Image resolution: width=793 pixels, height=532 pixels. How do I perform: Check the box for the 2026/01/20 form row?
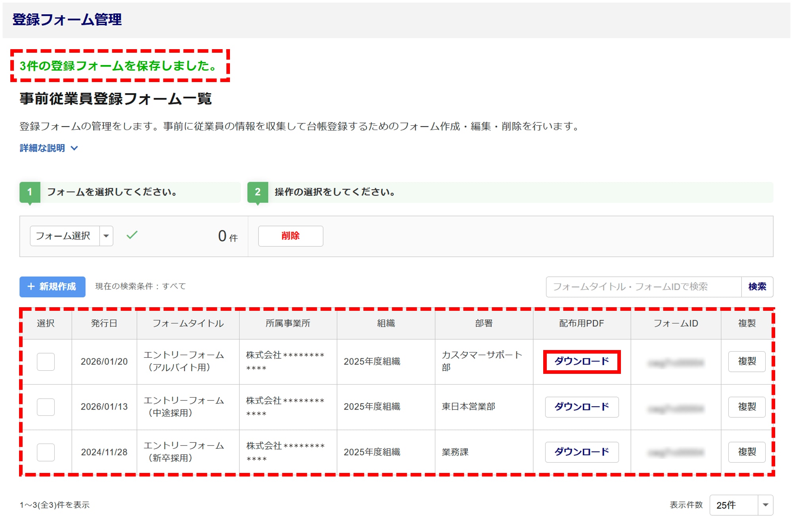point(46,362)
